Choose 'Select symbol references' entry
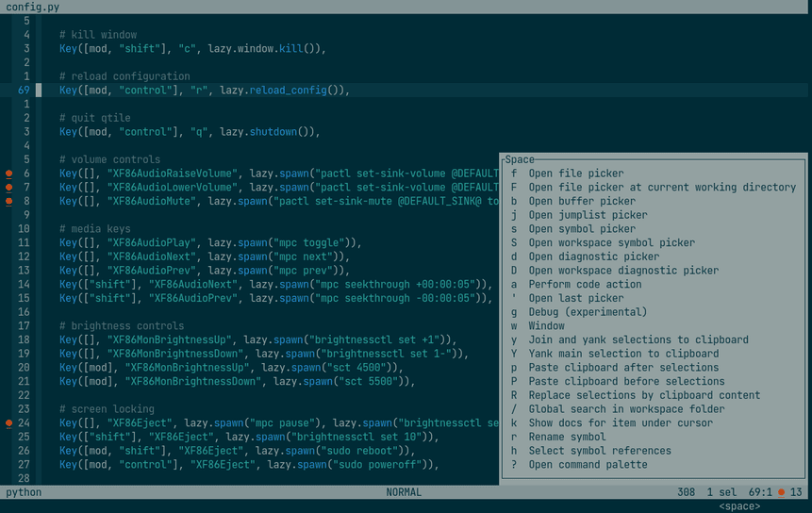This screenshot has width=812, height=513. coord(653,451)
